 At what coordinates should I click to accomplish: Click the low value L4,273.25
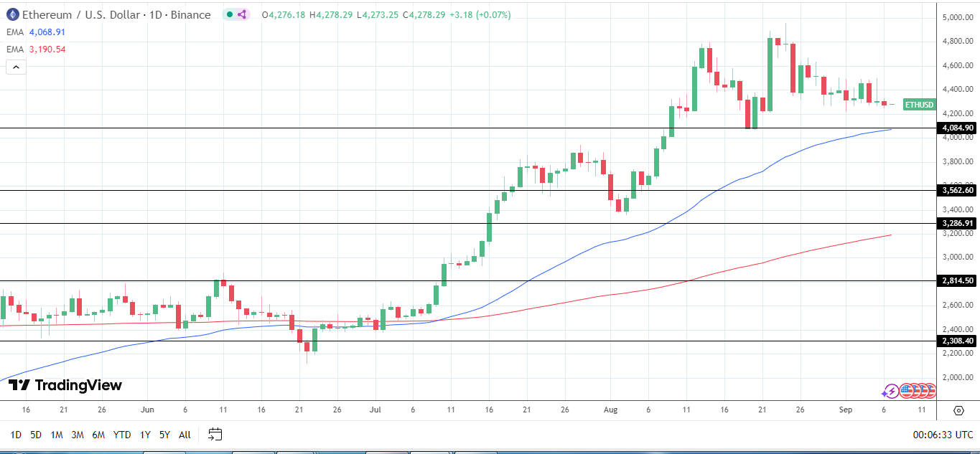point(378,14)
